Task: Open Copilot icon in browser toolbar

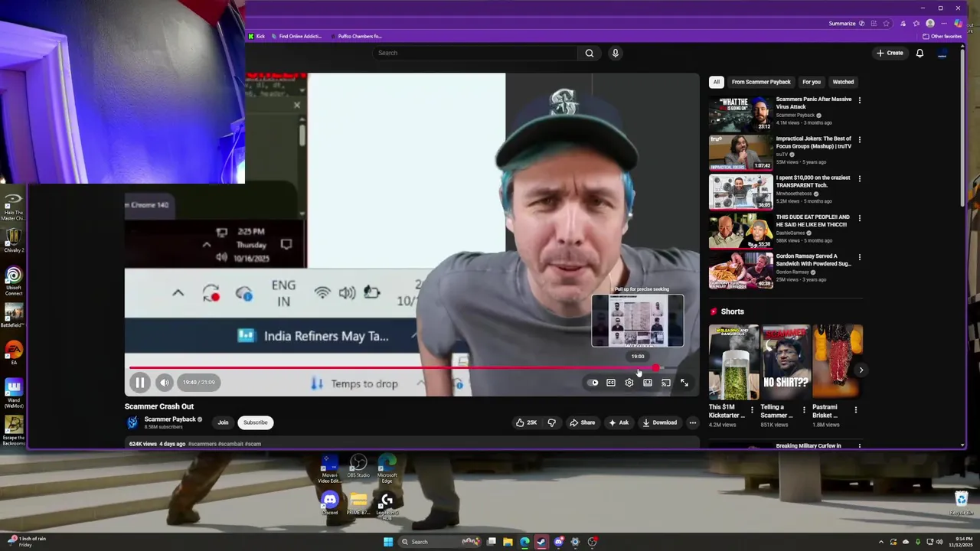Action: point(958,24)
